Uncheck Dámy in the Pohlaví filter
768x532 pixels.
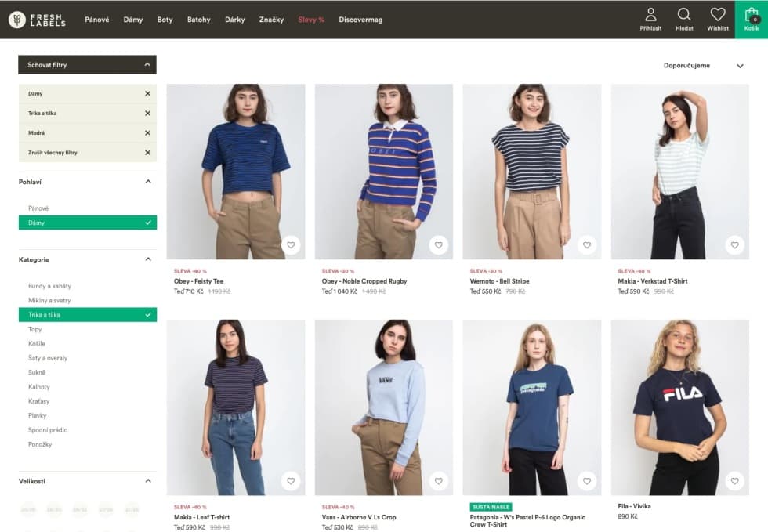[88, 223]
